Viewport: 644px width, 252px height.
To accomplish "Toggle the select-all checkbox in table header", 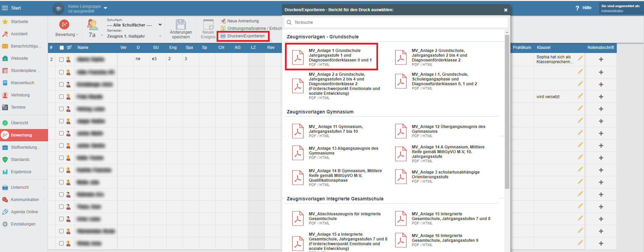I will (62, 48).
